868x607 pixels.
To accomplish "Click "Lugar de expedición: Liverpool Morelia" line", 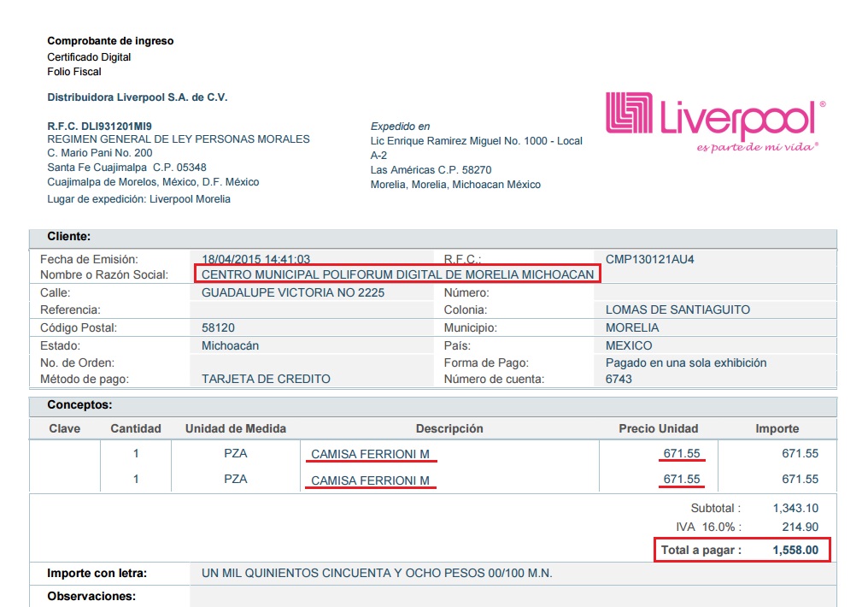I will click(139, 199).
